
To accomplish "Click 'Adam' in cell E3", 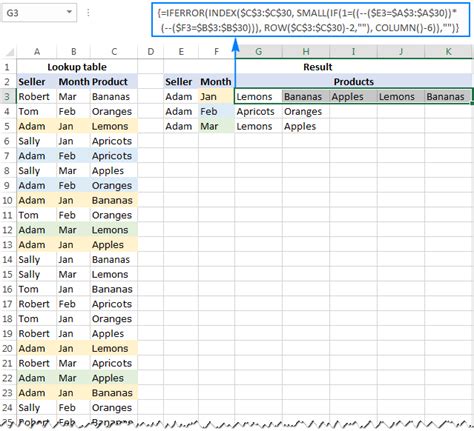I will coord(179,97).
